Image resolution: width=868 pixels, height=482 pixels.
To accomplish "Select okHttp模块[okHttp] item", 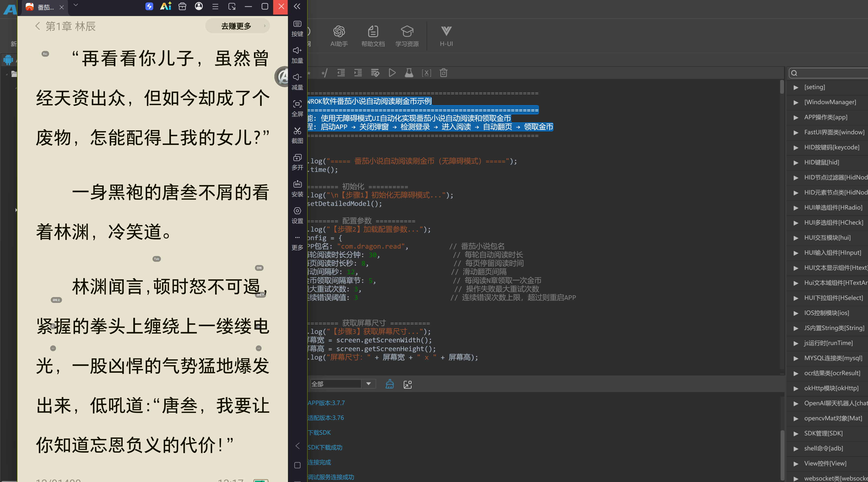I will [x=831, y=388].
